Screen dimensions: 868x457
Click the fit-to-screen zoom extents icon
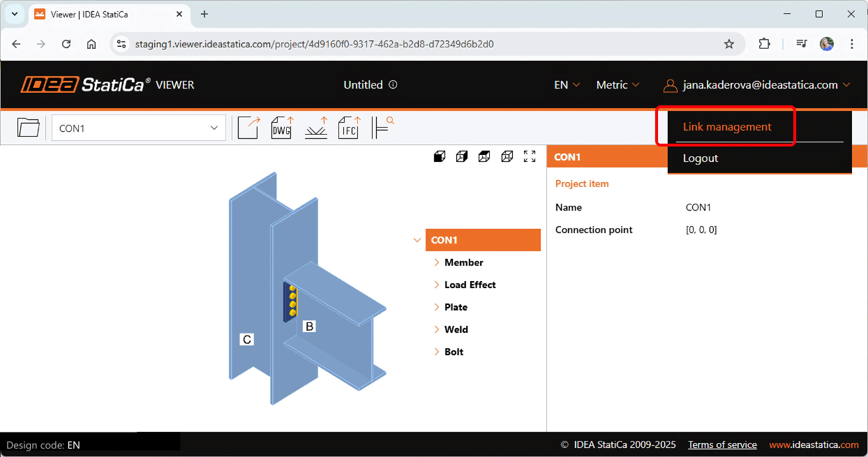coord(530,156)
